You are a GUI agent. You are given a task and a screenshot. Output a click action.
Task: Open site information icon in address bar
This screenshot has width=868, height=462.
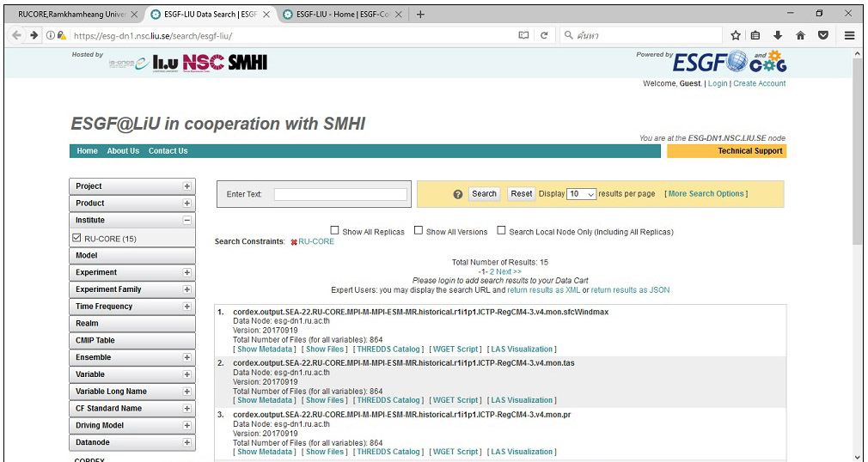[x=51, y=35]
